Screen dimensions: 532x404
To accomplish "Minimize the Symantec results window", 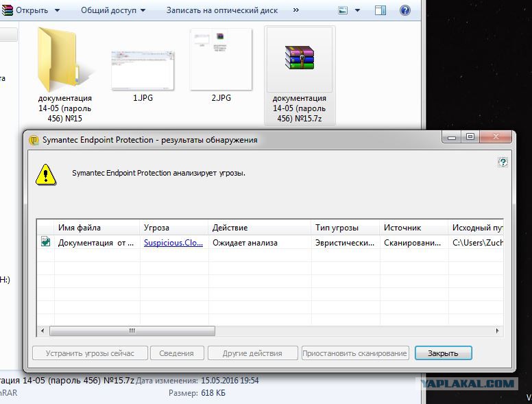I will [452, 136].
